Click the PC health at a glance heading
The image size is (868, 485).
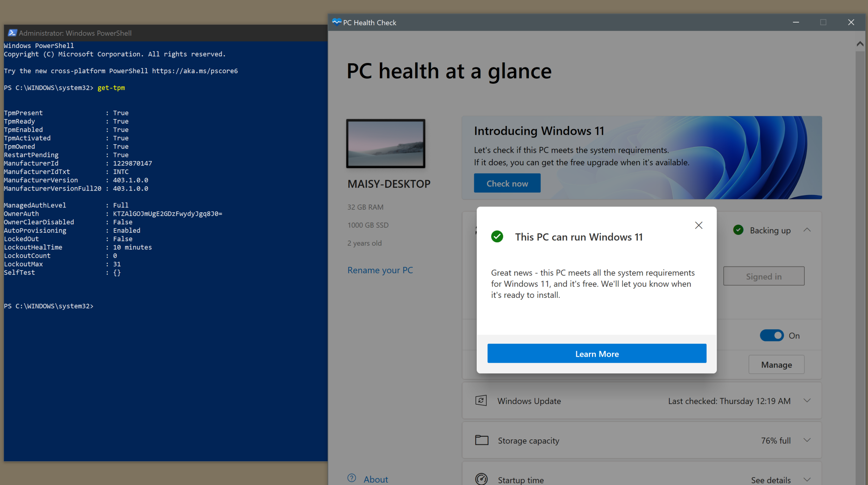coord(449,71)
